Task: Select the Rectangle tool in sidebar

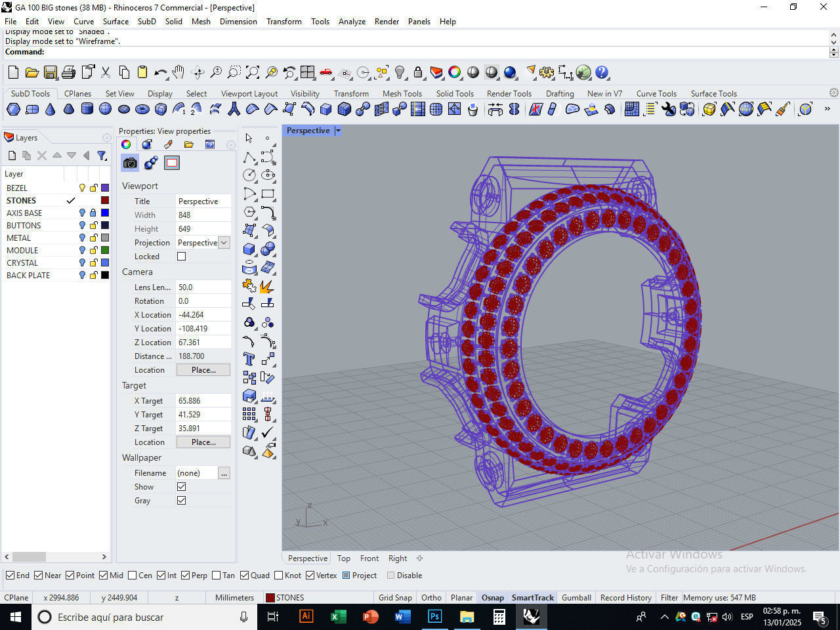Action: pyautogui.click(x=268, y=194)
